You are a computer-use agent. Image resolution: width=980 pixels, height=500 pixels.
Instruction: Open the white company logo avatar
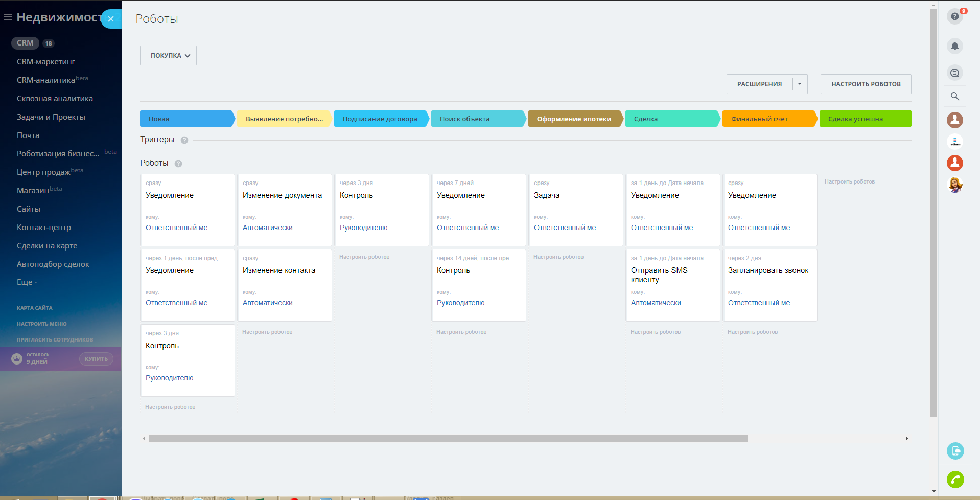pos(954,142)
